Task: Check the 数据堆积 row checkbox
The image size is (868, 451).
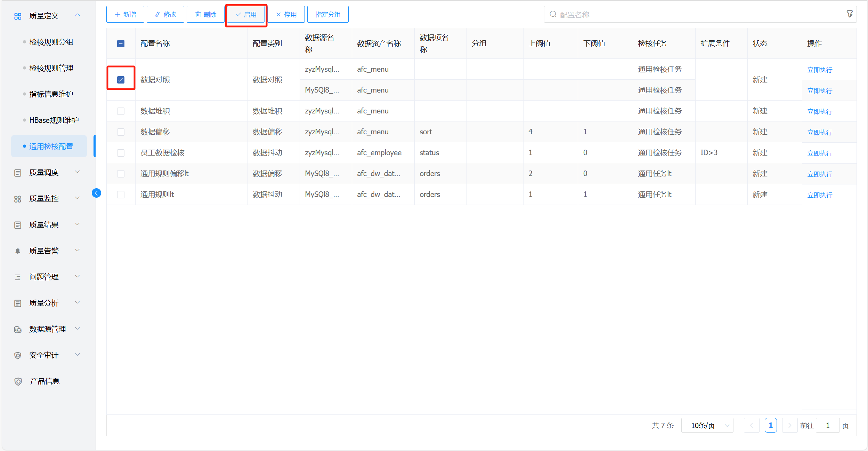Action: click(x=121, y=111)
